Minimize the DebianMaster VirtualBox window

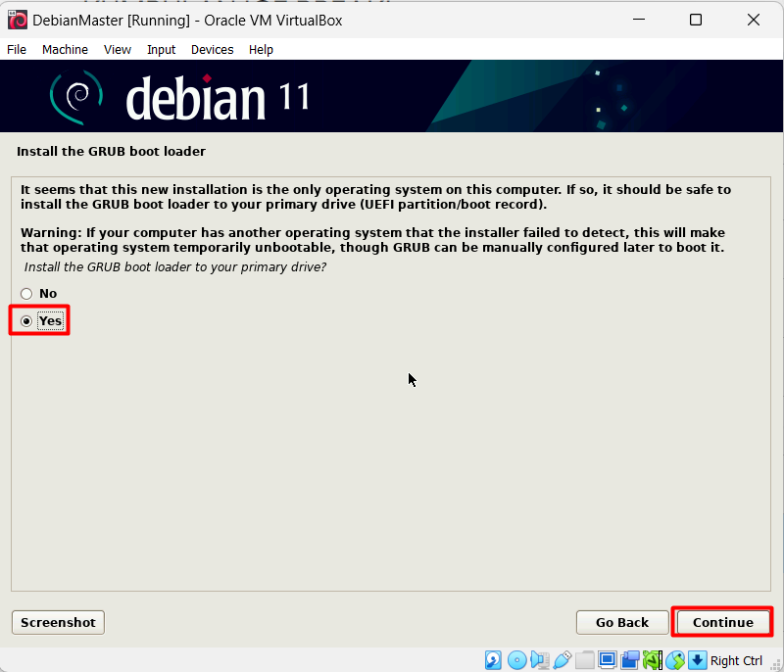639,20
